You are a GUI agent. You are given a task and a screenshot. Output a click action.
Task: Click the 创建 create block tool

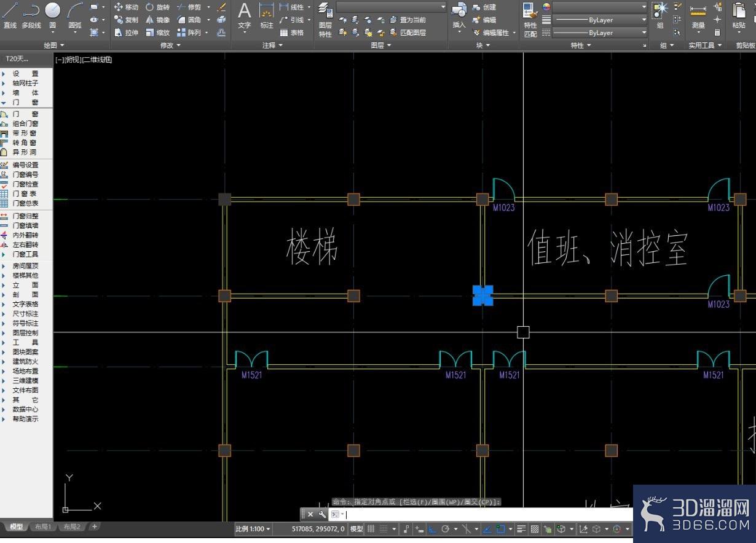click(x=484, y=7)
